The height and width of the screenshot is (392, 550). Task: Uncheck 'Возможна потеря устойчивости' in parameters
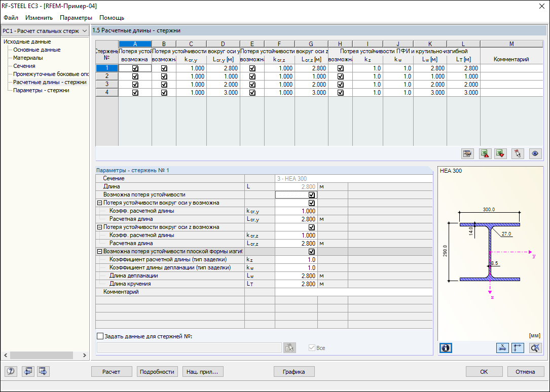tap(311, 195)
